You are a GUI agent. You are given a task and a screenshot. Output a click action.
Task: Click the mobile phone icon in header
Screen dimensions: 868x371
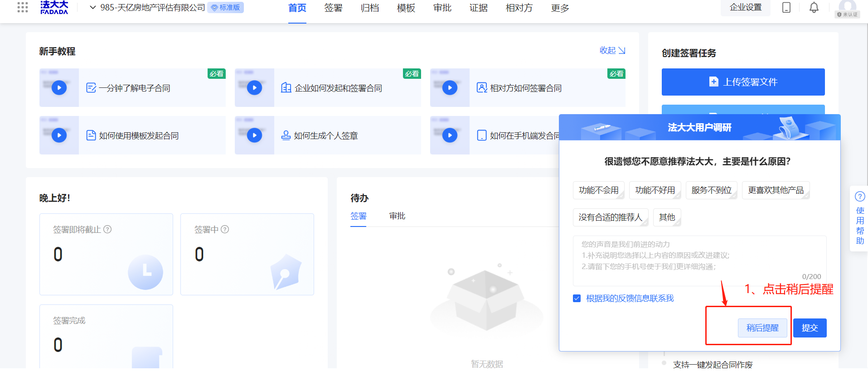[786, 8]
